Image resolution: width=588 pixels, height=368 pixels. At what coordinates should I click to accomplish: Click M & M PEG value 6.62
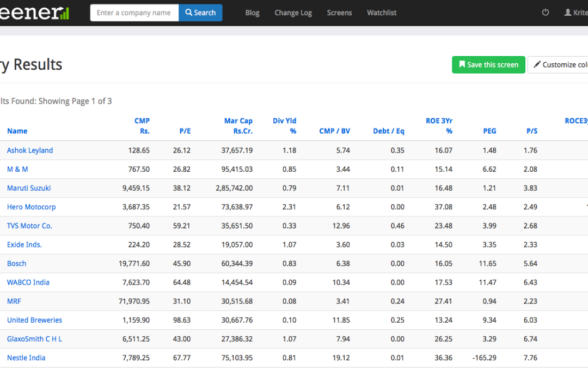(x=489, y=170)
